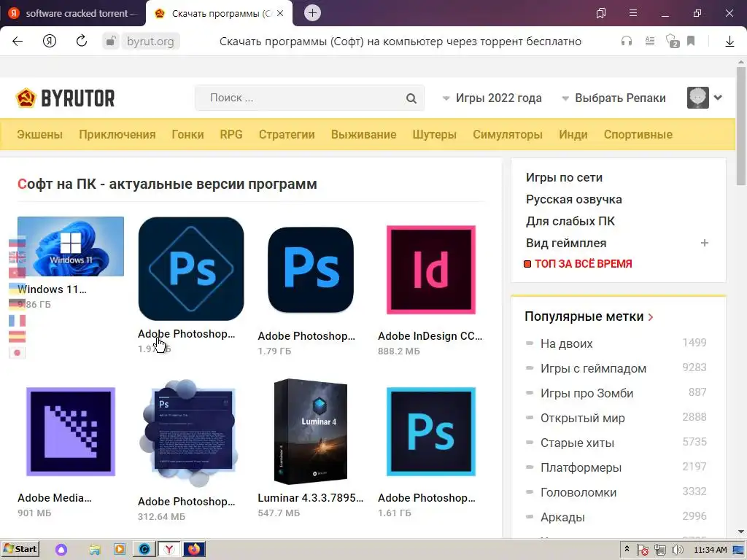The width and height of the screenshot is (747, 560).
Task: Select the Игры с геймпадом tag
Action: click(593, 368)
